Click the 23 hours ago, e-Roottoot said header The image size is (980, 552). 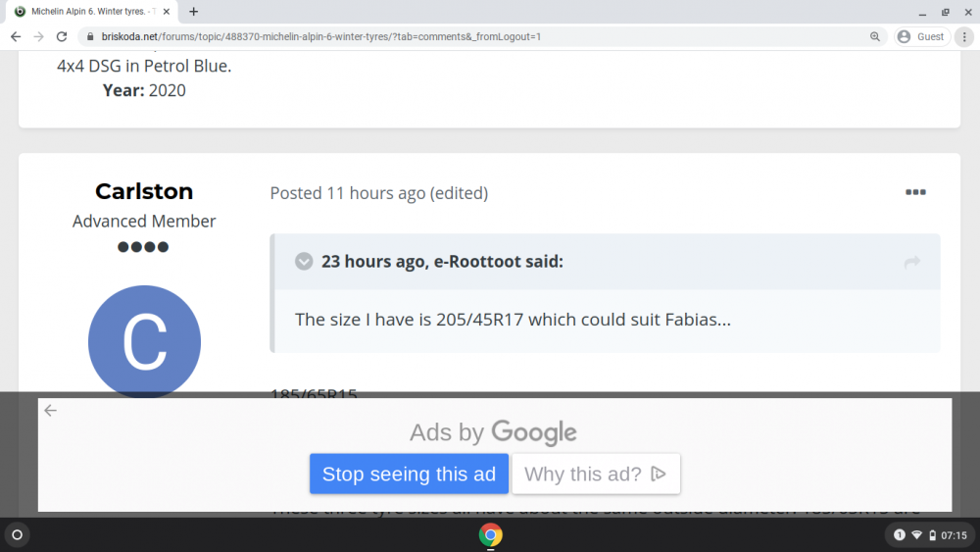442,262
